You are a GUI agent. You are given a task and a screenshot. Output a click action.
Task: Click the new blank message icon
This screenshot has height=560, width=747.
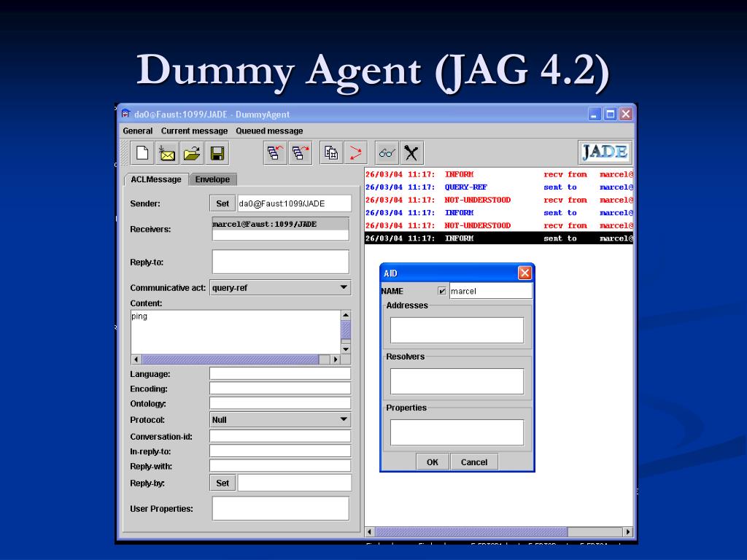tap(142, 153)
